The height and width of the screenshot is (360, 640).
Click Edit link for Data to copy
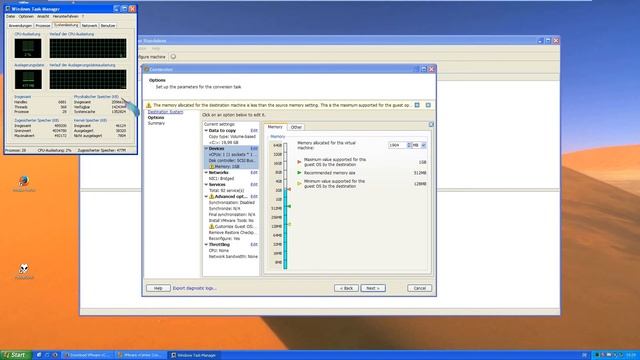coord(254,131)
